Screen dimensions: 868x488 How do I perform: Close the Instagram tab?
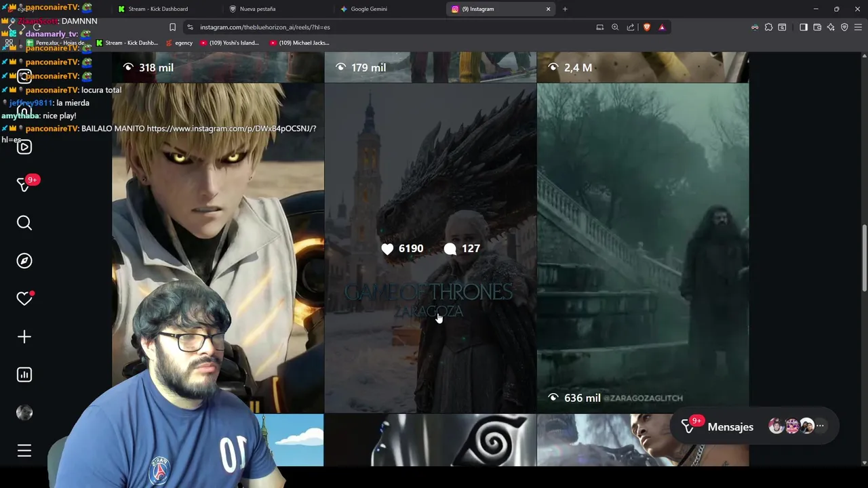pyautogui.click(x=548, y=9)
